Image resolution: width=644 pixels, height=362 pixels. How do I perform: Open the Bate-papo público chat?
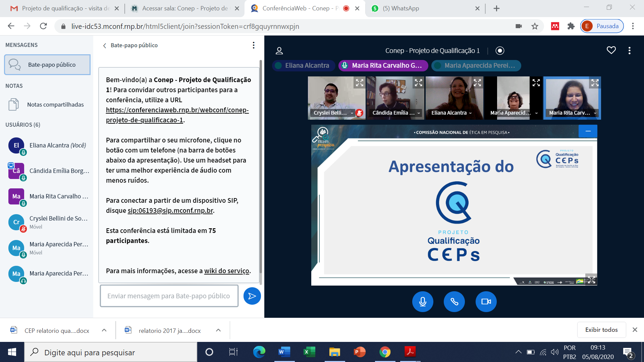47,65
